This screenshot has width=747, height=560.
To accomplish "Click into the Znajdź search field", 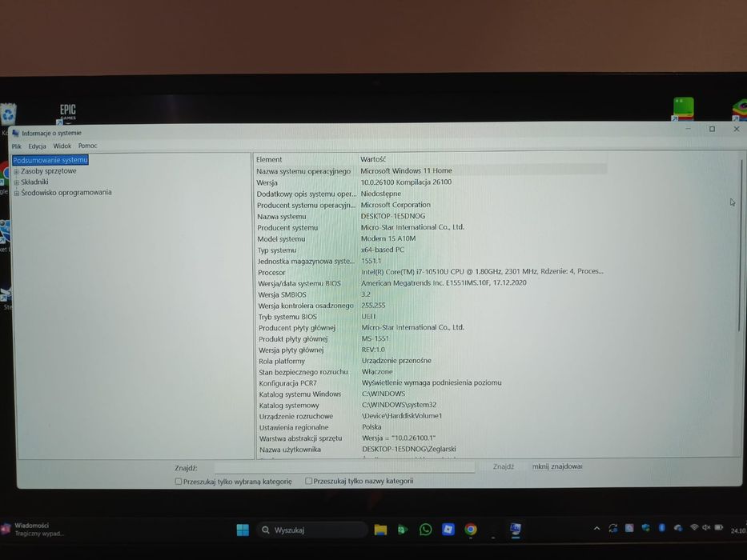I will point(344,467).
